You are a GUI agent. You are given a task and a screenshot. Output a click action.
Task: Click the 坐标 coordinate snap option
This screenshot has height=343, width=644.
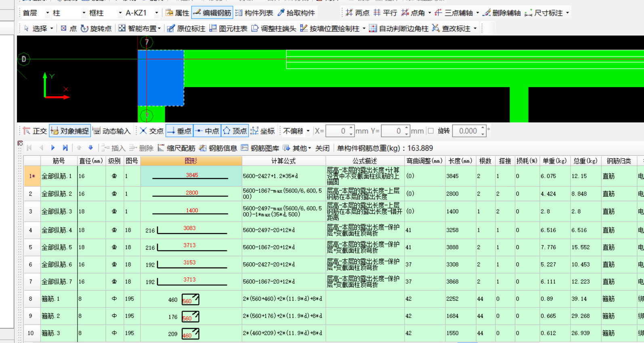(262, 131)
